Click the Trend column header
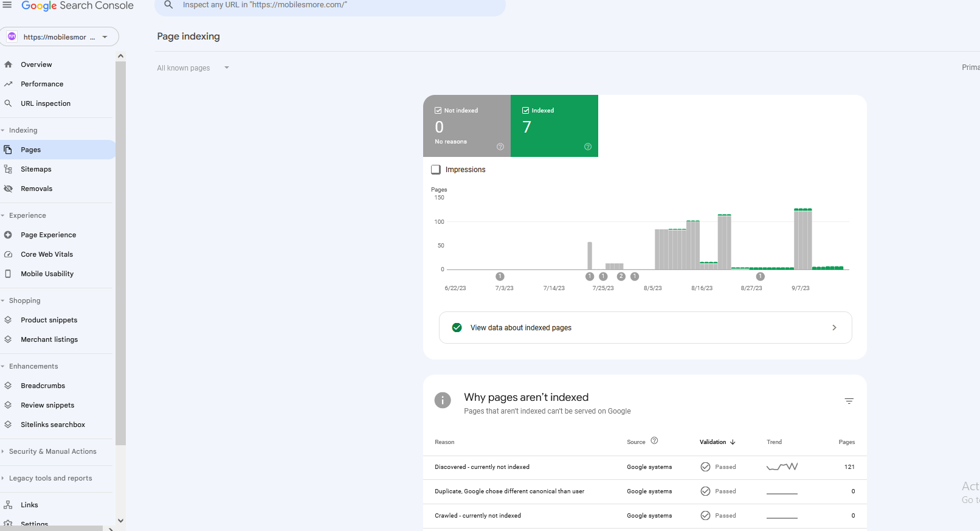This screenshot has width=980, height=531. pyautogui.click(x=774, y=442)
